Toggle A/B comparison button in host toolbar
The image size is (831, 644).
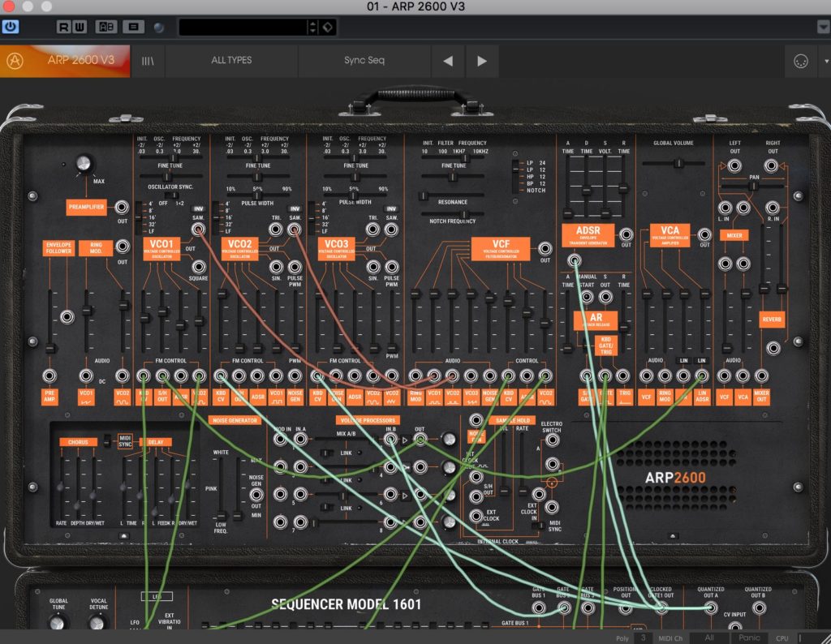click(x=106, y=27)
